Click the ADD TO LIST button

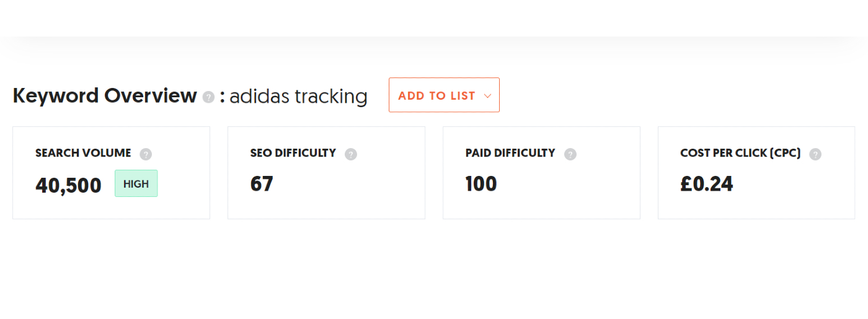click(436, 95)
